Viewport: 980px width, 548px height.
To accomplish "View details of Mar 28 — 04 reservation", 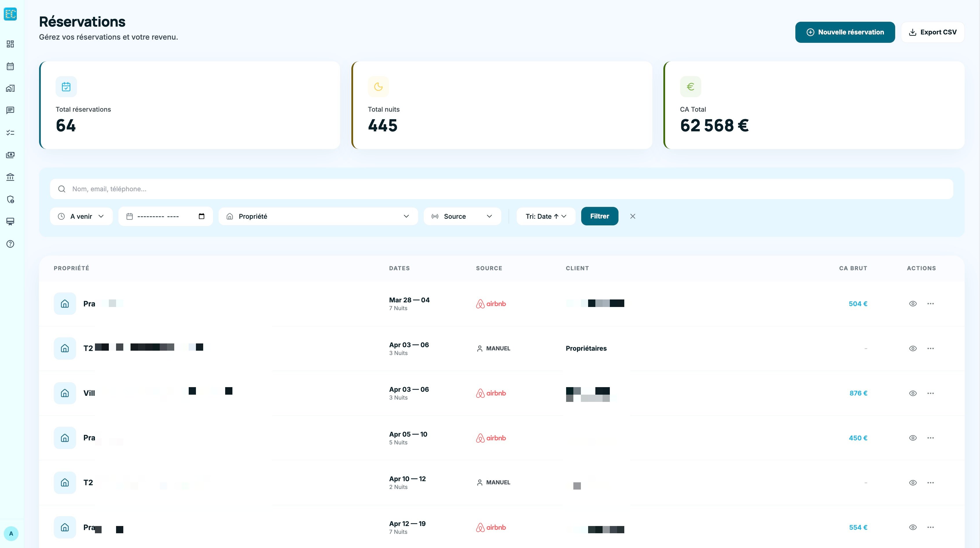I will [x=913, y=304].
